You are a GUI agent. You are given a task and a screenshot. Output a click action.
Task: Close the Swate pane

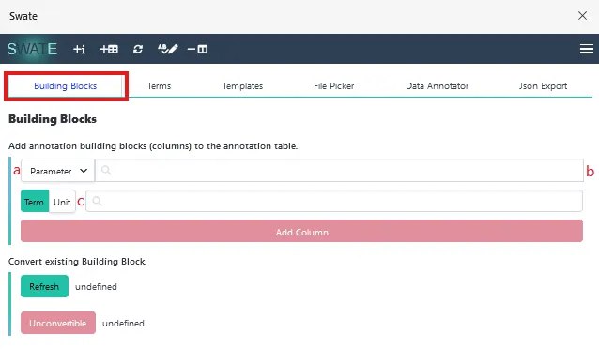[x=583, y=16]
